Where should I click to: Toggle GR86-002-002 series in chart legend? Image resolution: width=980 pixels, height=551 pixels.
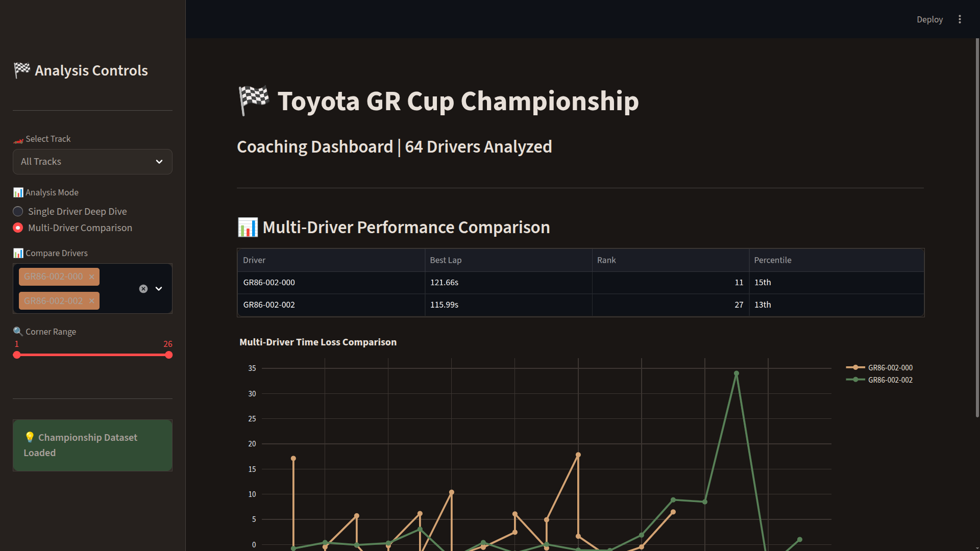click(890, 380)
